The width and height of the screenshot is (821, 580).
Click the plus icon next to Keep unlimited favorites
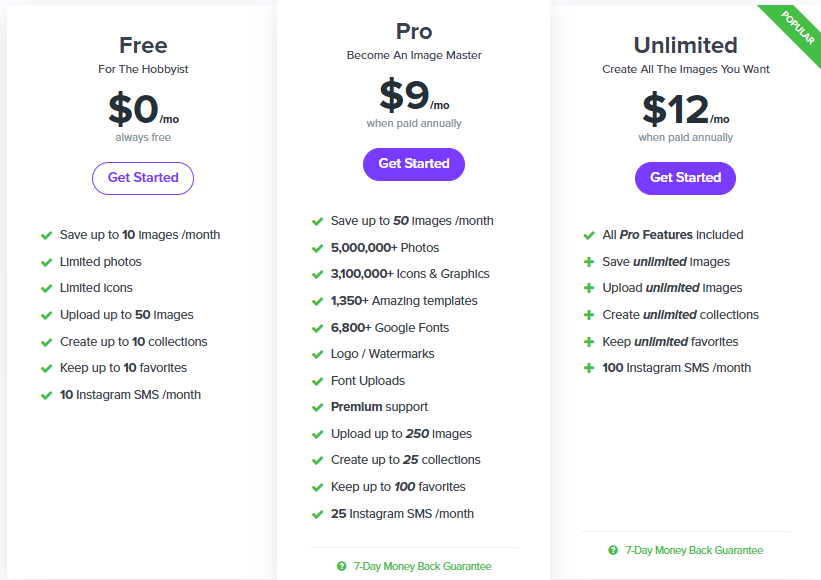(589, 341)
